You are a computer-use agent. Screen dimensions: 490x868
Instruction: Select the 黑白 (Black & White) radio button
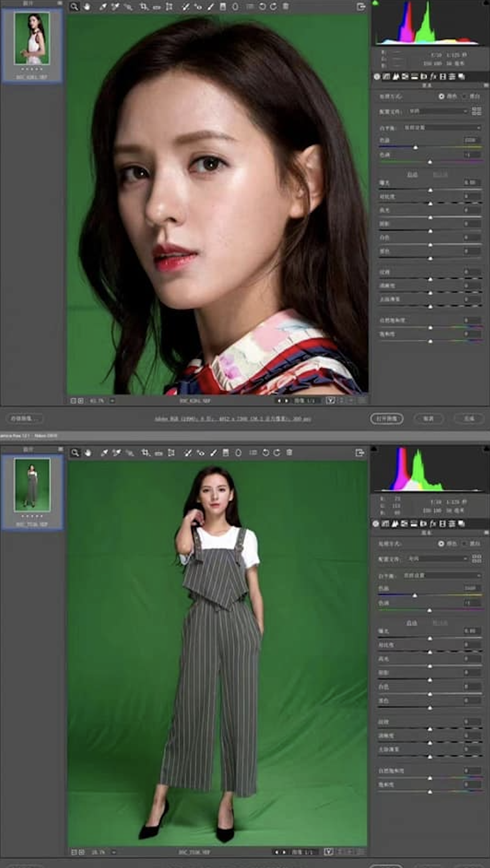465,96
